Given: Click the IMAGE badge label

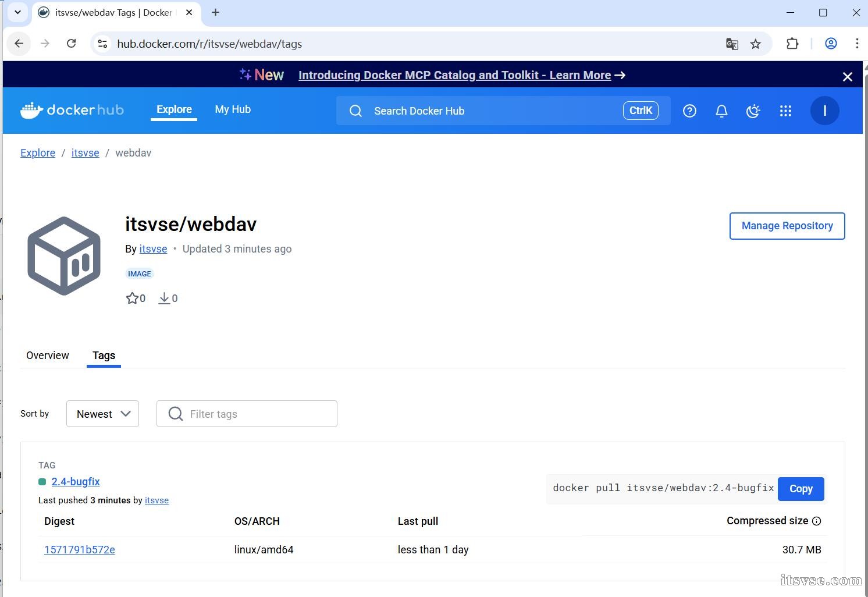Looking at the screenshot, I should tap(140, 273).
